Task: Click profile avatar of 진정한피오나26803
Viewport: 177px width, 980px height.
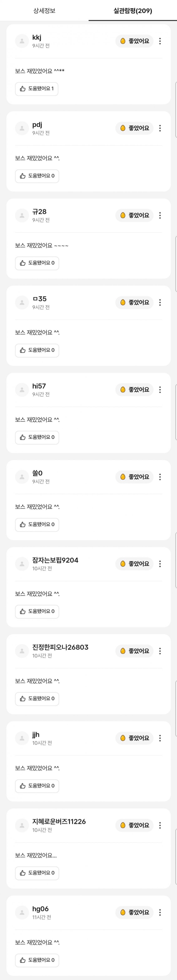Action: pyautogui.click(x=22, y=651)
